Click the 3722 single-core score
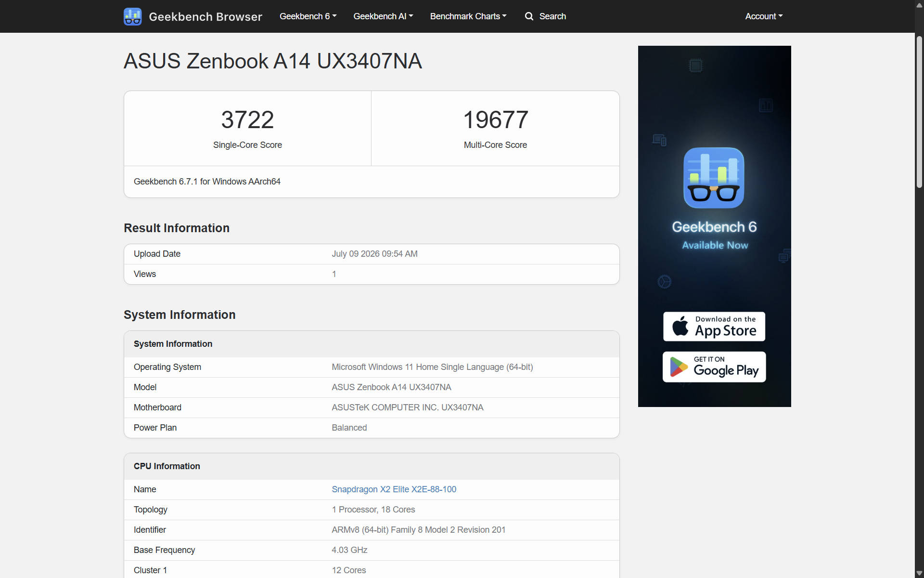Screen dimensions: 924x578 pos(247,119)
